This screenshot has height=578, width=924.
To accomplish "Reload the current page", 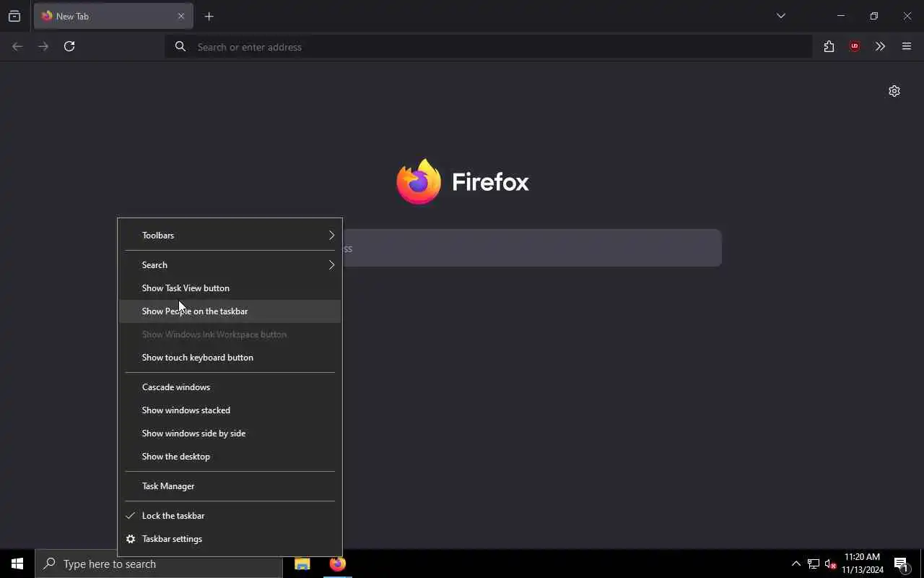I will point(69,46).
